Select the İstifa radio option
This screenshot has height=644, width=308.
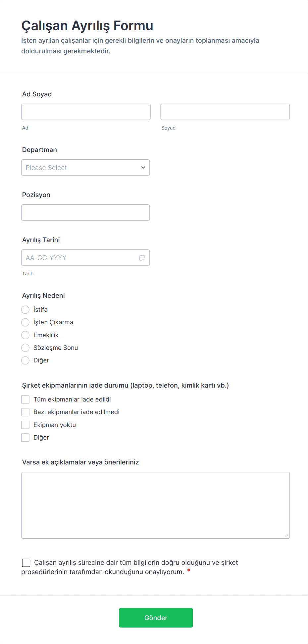(26, 310)
